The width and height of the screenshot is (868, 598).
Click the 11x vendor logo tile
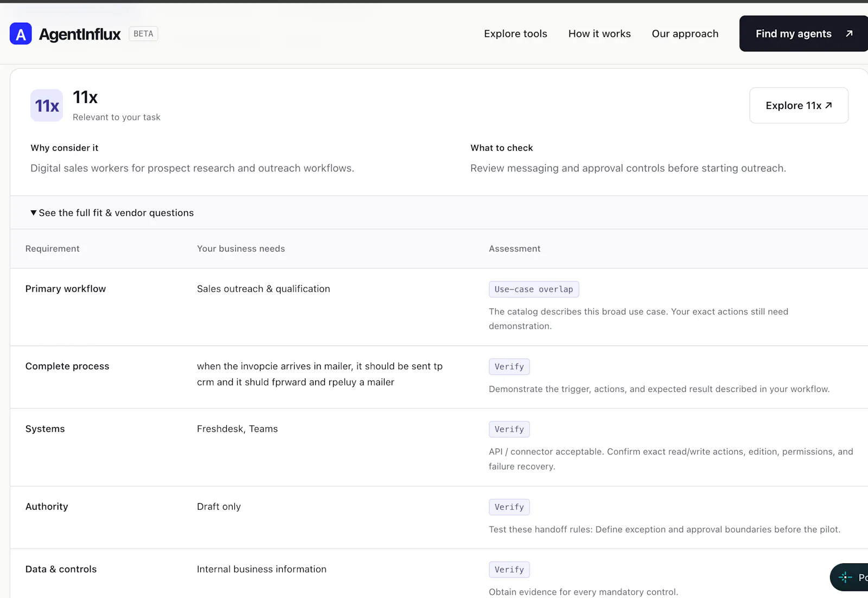click(47, 105)
